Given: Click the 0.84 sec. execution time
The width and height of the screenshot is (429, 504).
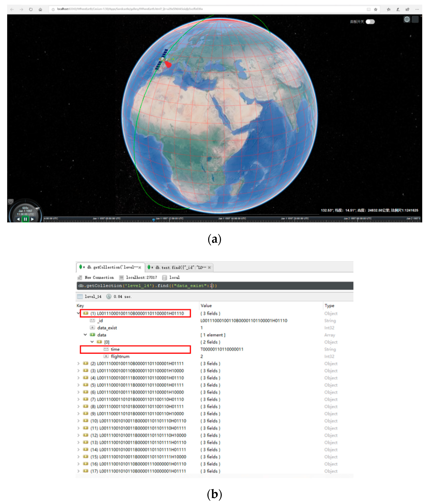Looking at the screenshot, I should [122, 297].
